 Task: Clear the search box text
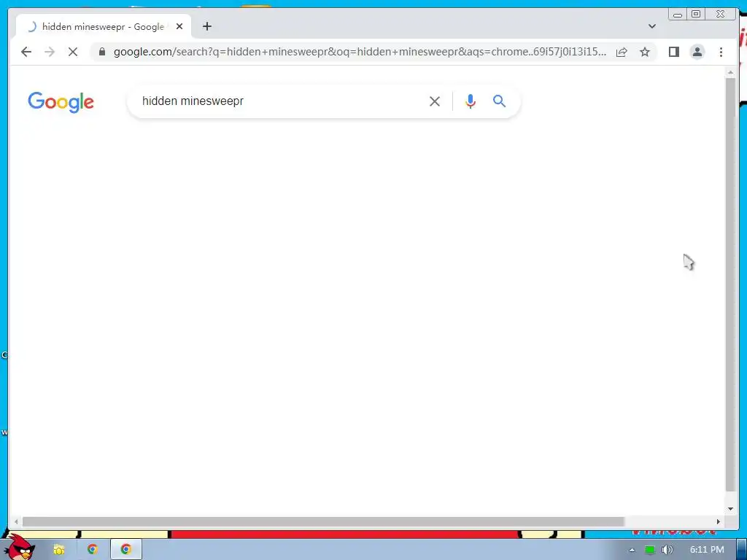[435, 101]
